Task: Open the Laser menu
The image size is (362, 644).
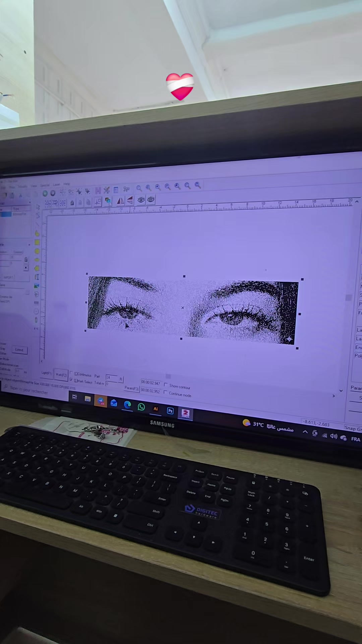Action: click(56, 184)
